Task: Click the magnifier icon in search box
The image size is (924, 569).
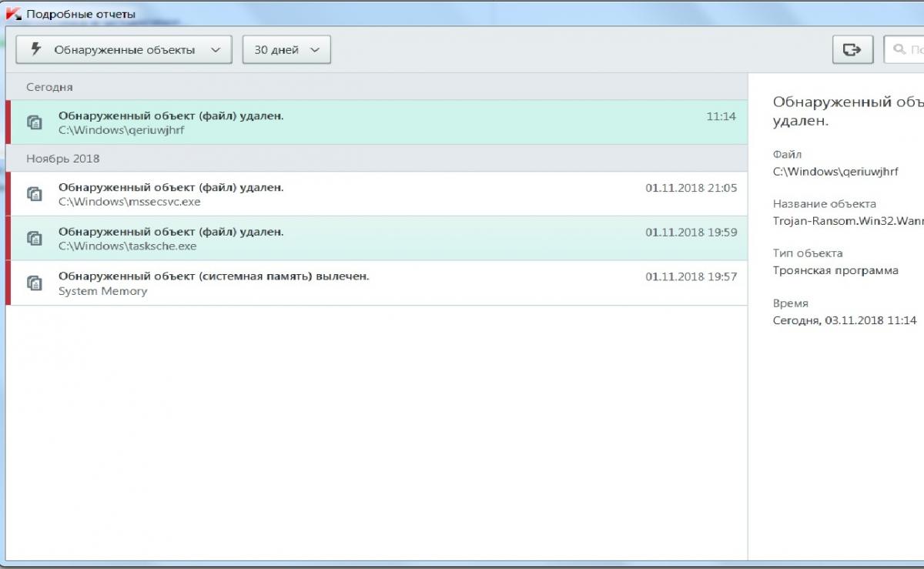Action: (x=899, y=50)
